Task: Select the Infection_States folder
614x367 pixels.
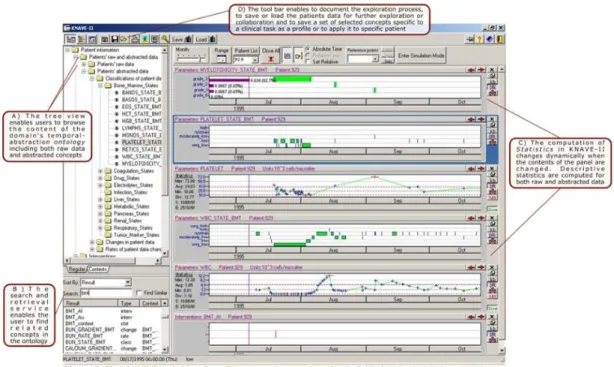Action: [x=130, y=192]
